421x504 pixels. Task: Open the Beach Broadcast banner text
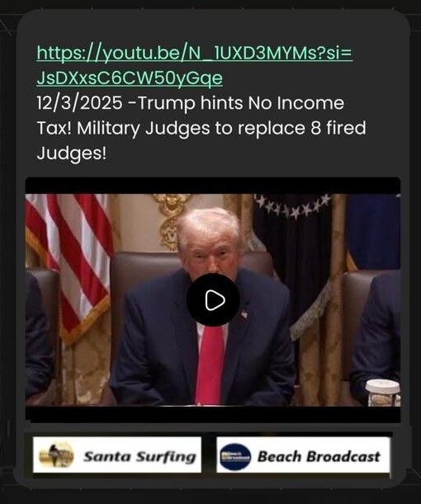tap(319, 456)
